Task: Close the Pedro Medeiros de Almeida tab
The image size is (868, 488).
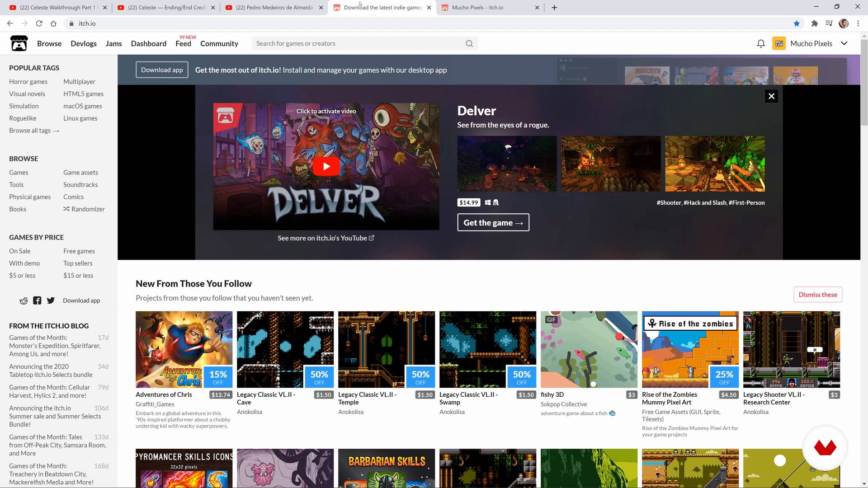Action: 321,8
